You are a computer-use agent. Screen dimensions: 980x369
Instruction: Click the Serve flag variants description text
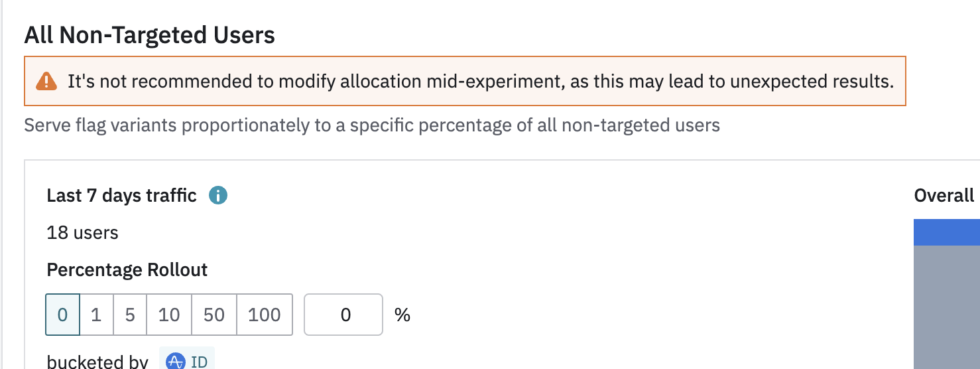(x=372, y=125)
